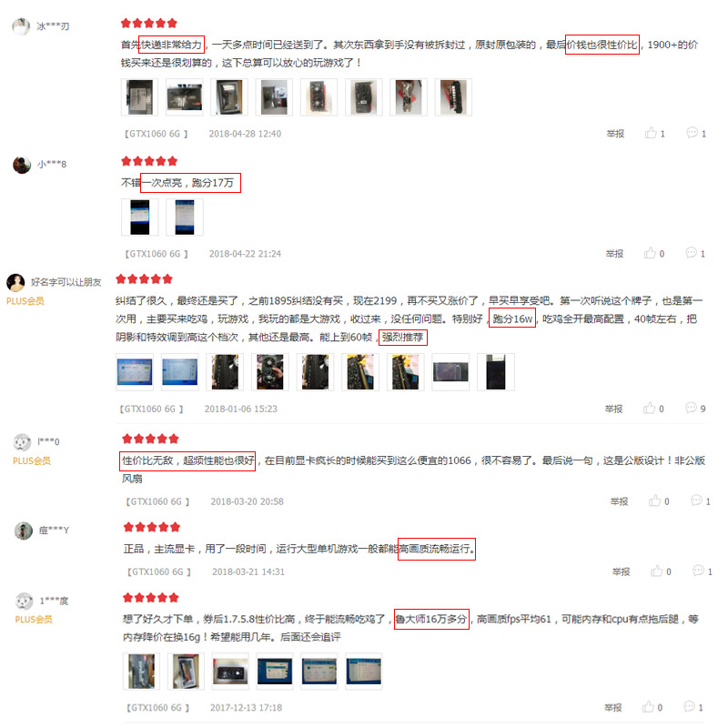Like the 跑分17万 review by 小***8
Image resolution: width=728 pixels, height=728 pixels.
click(x=650, y=253)
